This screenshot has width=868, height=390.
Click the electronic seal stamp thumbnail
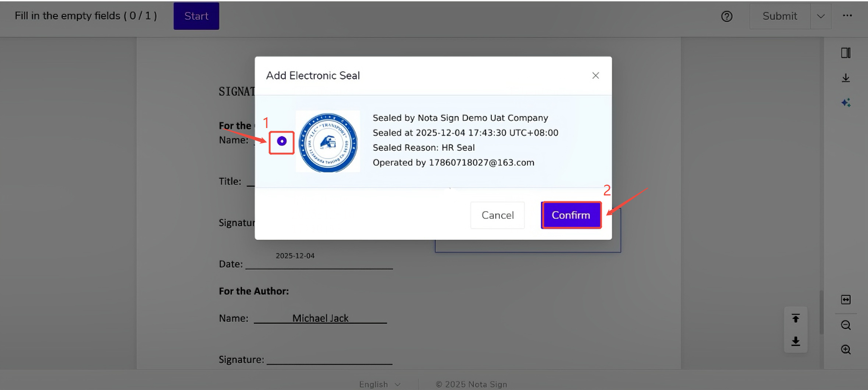pos(328,142)
